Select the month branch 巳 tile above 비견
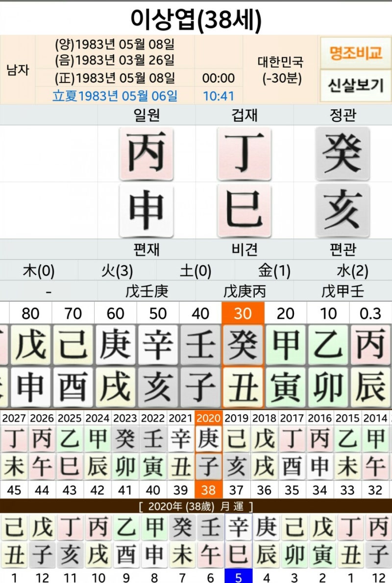Screen dimensions: 392x583 point(245,210)
